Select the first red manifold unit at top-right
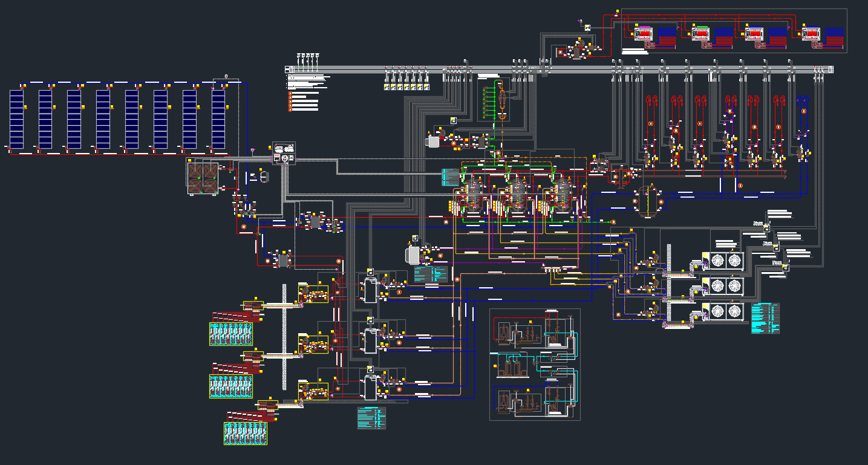The width and height of the screenshot is (868, 465). 645,33
